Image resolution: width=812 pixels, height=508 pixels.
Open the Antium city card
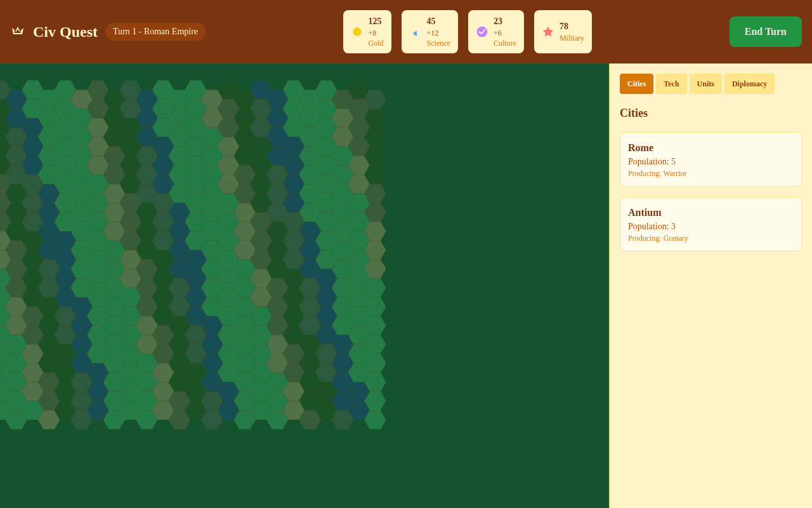pyautogui.click(x=710, y=224)
